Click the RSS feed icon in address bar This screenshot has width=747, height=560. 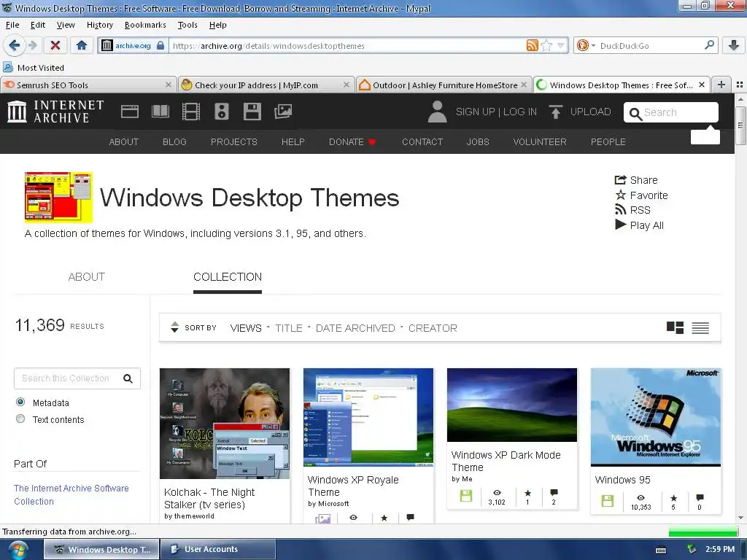tap(532, 45)
